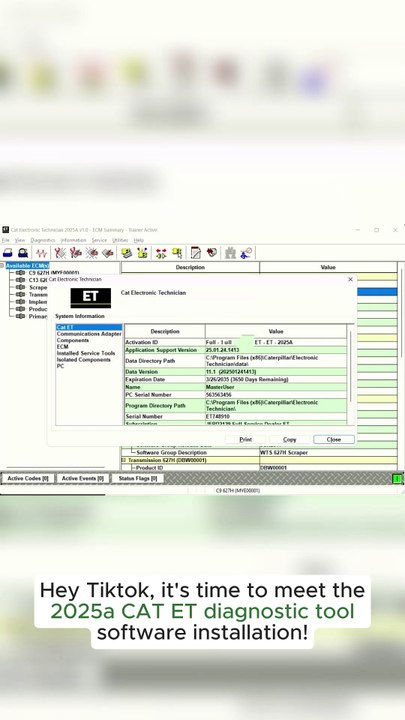Open the Status Tool waveform icon

click(x=42, y=253)
